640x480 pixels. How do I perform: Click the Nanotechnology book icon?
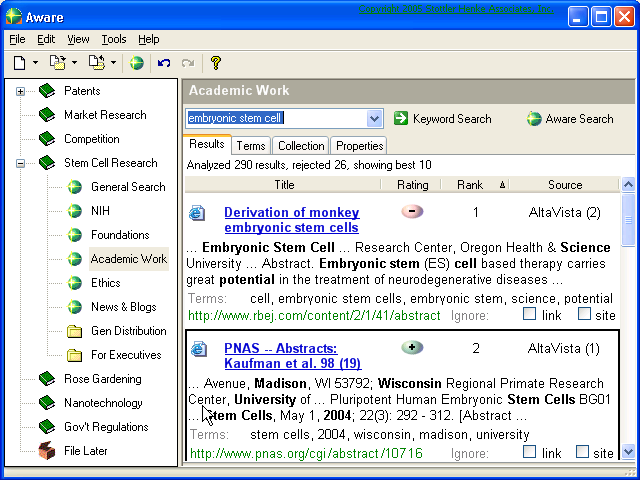(47, 403)
